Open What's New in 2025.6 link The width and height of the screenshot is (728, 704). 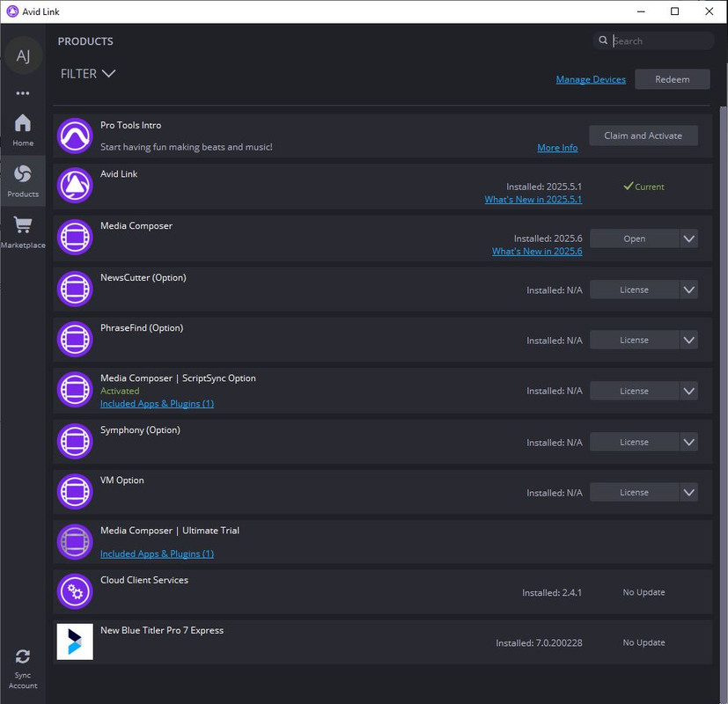[537, 251]
